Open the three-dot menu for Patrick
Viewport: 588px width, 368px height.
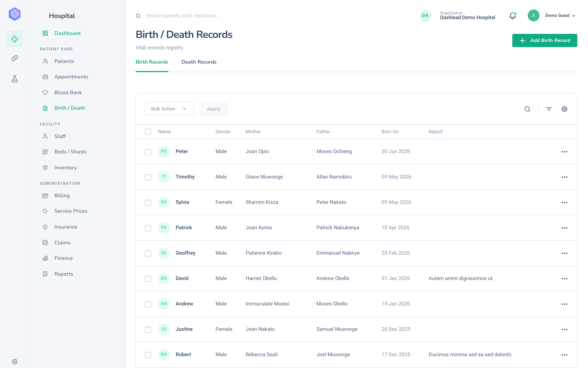564,228
